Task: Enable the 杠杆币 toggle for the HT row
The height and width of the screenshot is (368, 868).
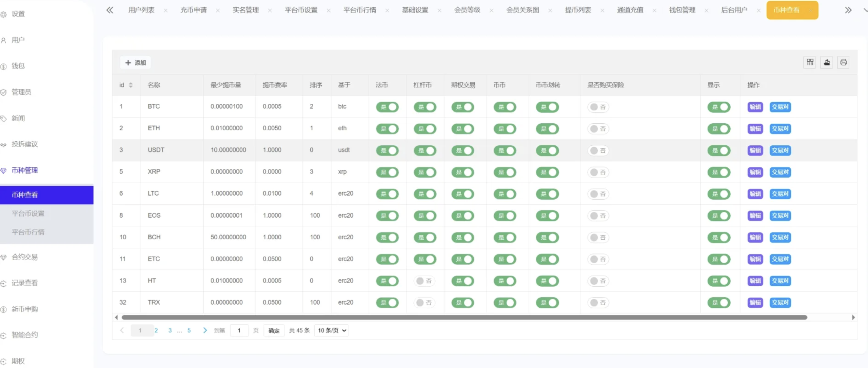Action: point(425,281)
